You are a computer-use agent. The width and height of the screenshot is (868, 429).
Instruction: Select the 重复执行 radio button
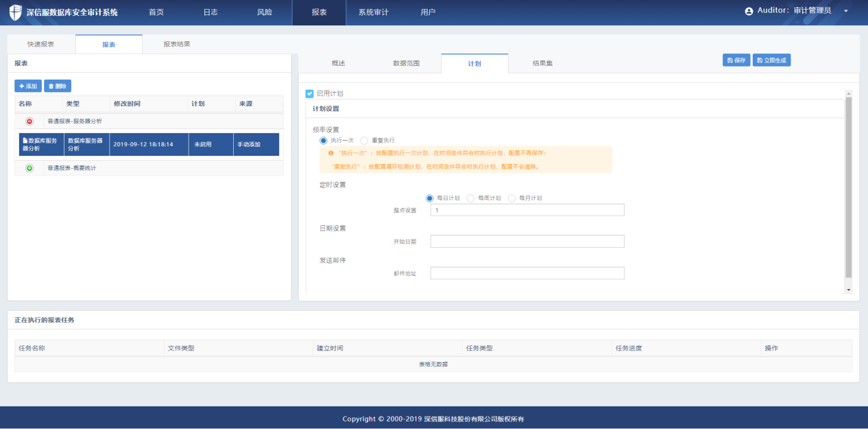364,140
